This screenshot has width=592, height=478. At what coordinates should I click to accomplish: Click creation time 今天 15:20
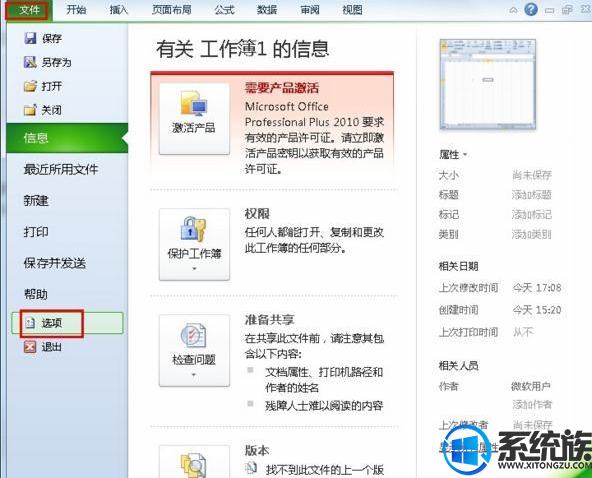[x=537, y=310]
